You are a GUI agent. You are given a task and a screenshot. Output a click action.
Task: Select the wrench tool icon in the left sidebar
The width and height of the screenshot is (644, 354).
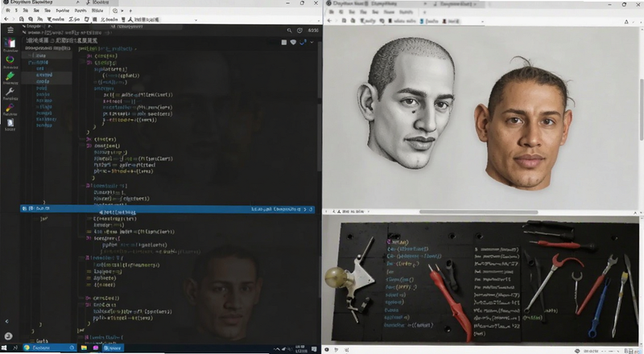[x=10, y=91]
